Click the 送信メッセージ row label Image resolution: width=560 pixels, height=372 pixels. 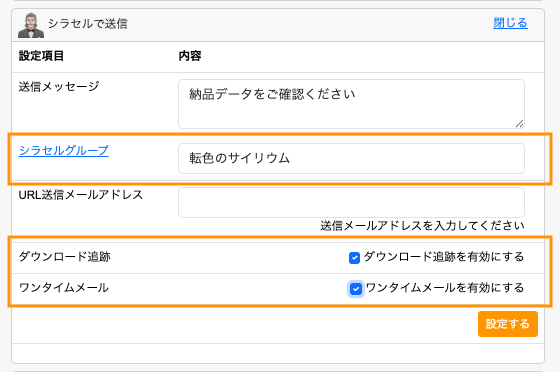(59, 86)
